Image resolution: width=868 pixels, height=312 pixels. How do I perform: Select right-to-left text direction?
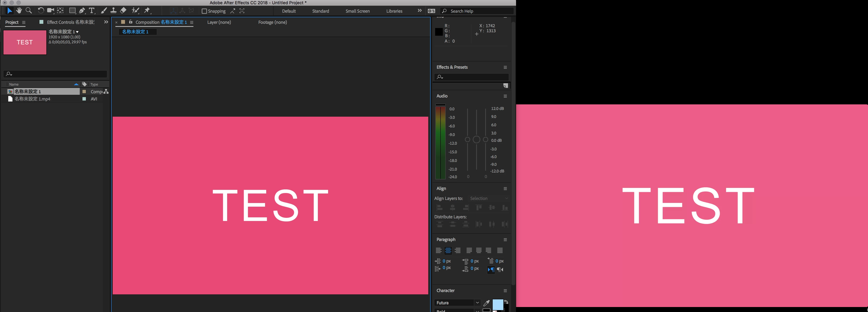click(x=500, y=270)
